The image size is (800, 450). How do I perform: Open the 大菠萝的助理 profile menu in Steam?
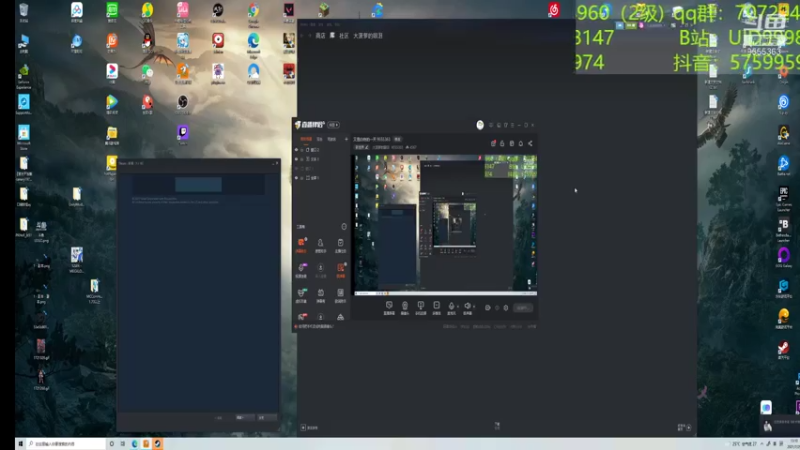click(x=368, y=36)
